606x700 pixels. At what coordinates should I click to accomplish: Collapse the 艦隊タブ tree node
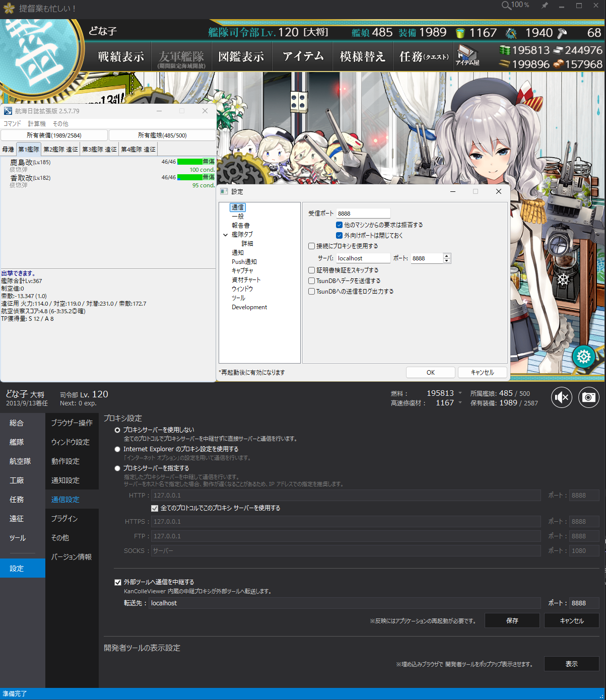[x=225, y=235]
